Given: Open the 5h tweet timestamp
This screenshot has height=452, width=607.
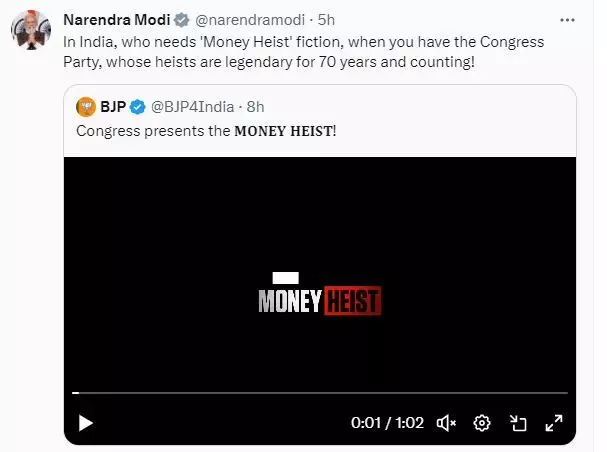Looking at the screenshot, I should [327, 19].
